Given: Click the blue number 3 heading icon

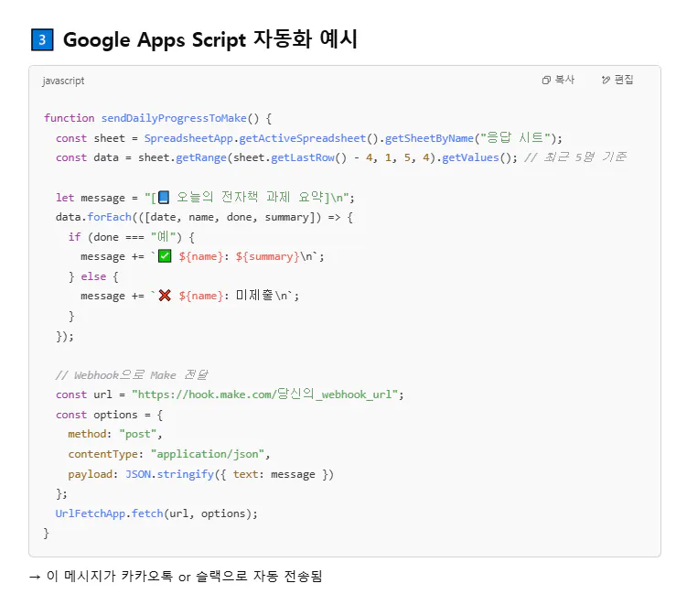Looking at the screenshot, I should point(42,40).
